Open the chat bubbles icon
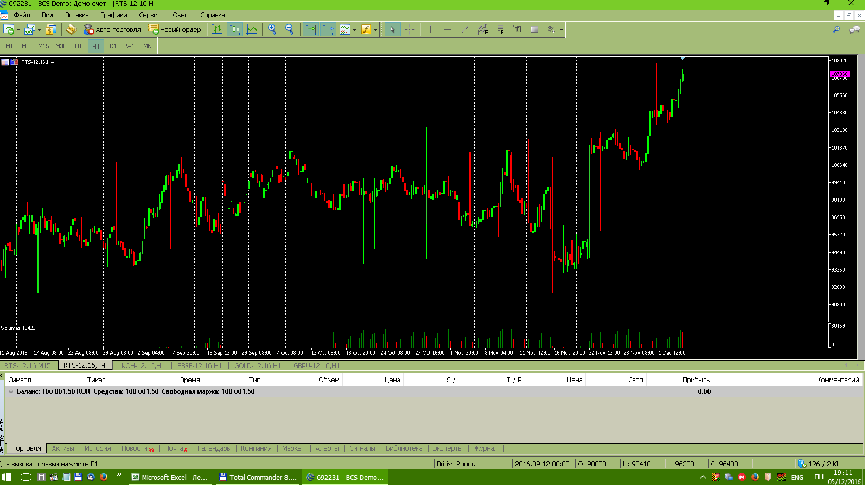This screenshot has height=488, width=868. tap(854, 29)
